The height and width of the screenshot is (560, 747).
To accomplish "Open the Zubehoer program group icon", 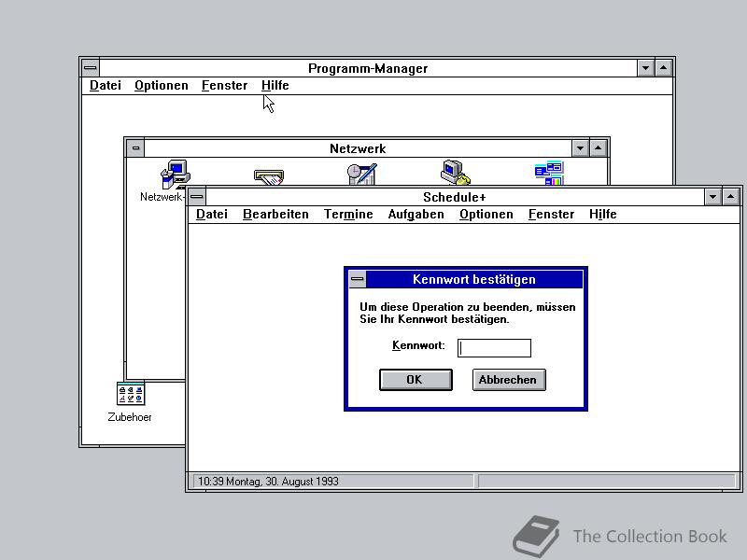I will point(131,393).
